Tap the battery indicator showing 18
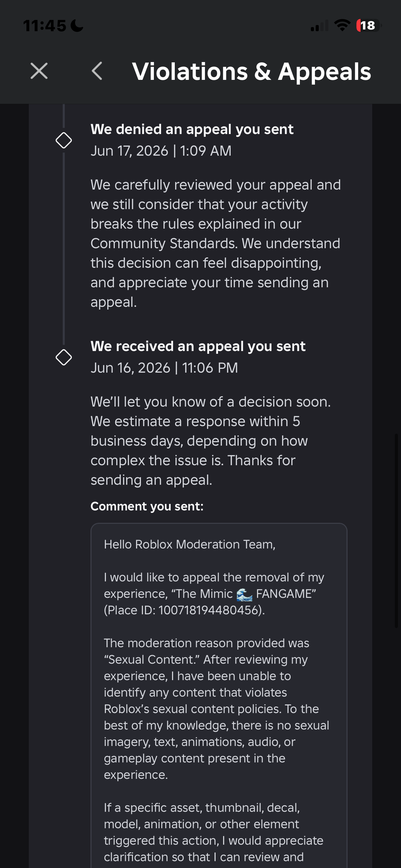This screenshot has height=868, width=401. click(x=369, y=25)
